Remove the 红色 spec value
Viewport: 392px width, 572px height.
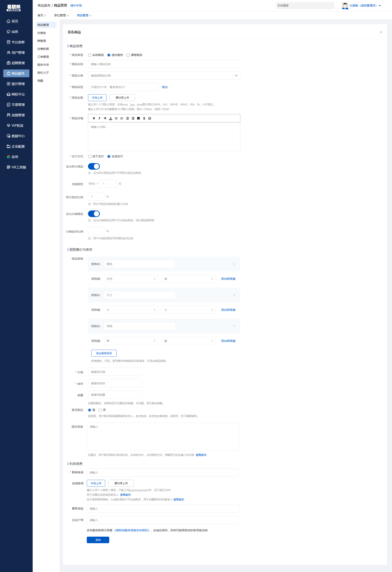click(x=154, y=279)
